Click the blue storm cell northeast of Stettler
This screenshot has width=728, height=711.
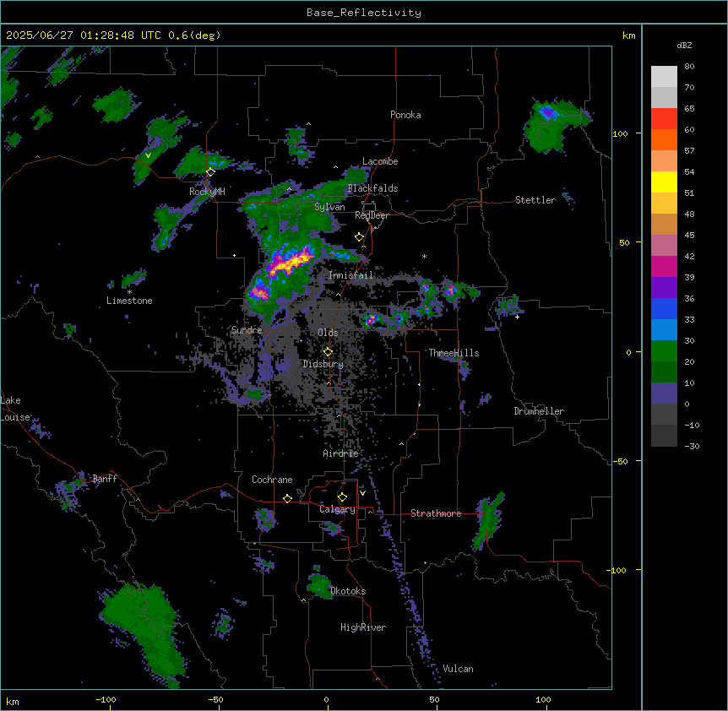(x=549, y=112)
